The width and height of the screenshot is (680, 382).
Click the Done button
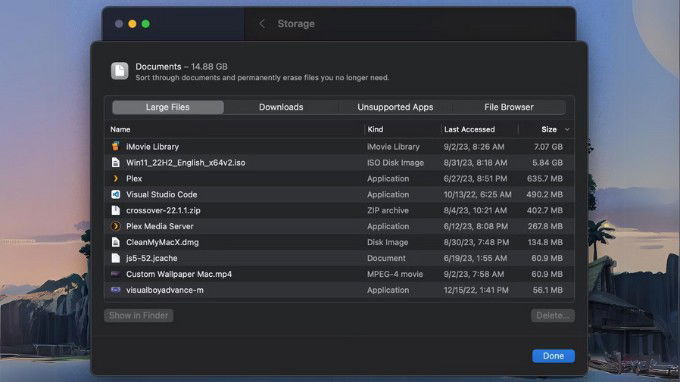(x=553, y=356)
